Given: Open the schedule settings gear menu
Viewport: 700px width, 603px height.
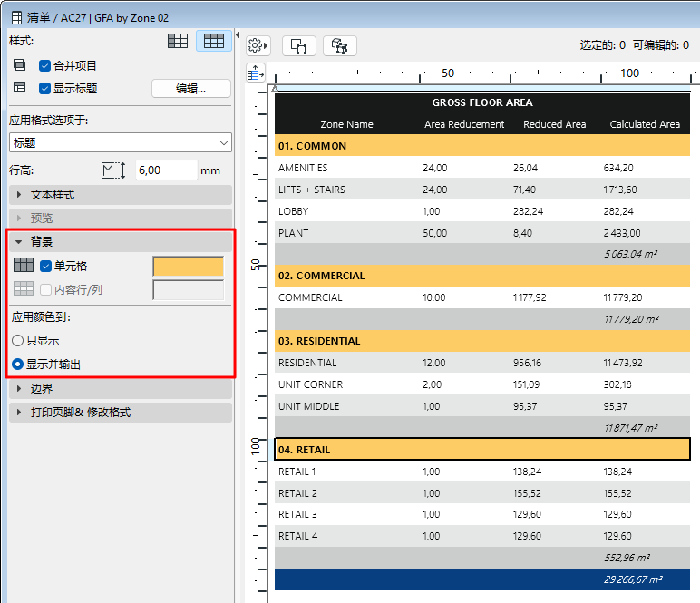Looking at the screenshot, I should pyautogui.click(x=258, y=45).
